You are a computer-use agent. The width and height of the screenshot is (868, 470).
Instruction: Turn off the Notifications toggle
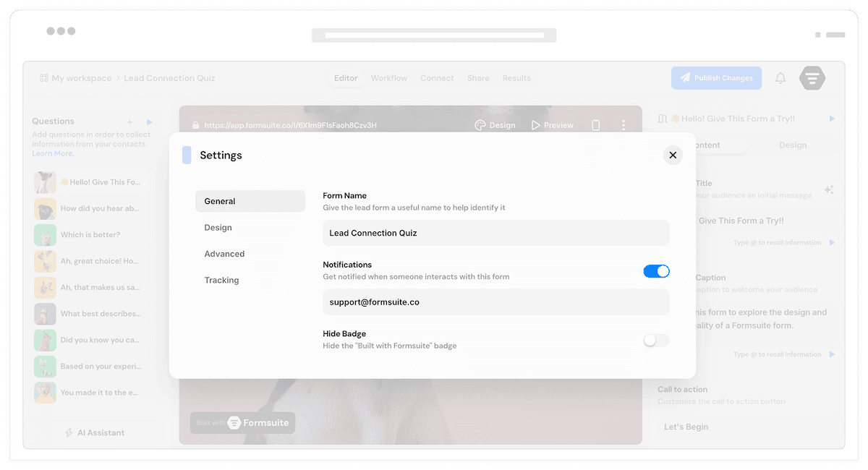656,271
